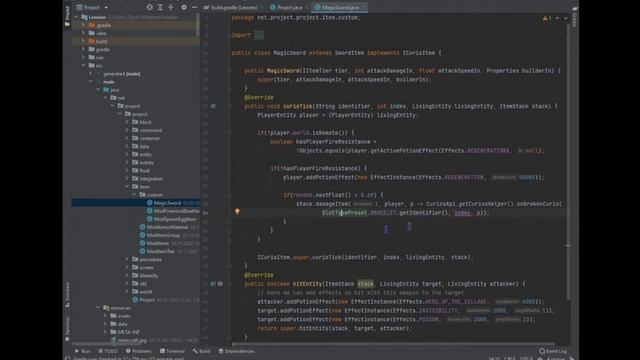The image size is (640, 360).
Task: Open the Project vertical tool window button
Action: pos(67,16)
